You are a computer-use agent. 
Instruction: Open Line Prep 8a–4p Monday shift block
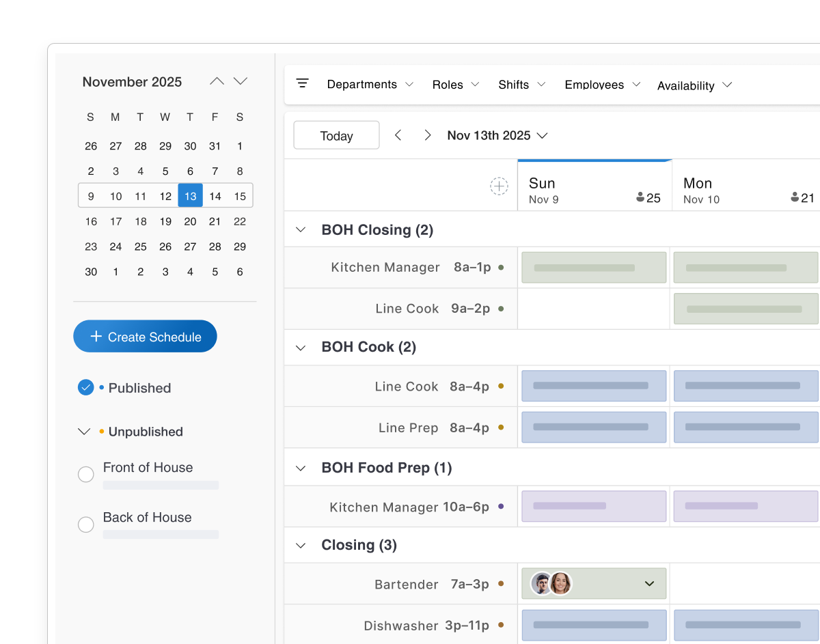click(746, 428)
